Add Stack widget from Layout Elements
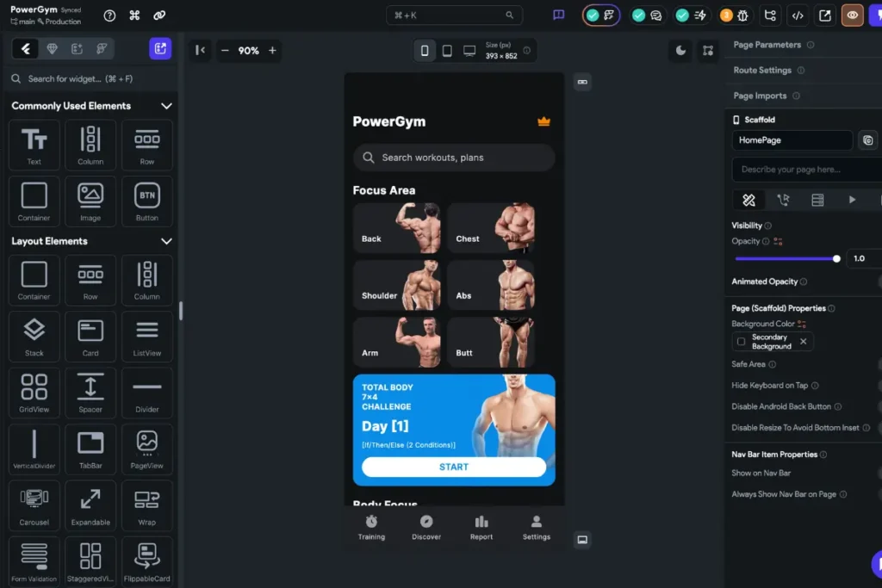 (x=34, y=336)
